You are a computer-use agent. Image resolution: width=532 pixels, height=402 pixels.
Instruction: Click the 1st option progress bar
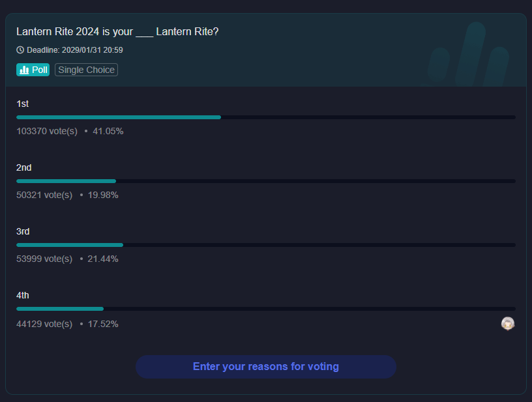pyautogui.click(x=265, y=117)
